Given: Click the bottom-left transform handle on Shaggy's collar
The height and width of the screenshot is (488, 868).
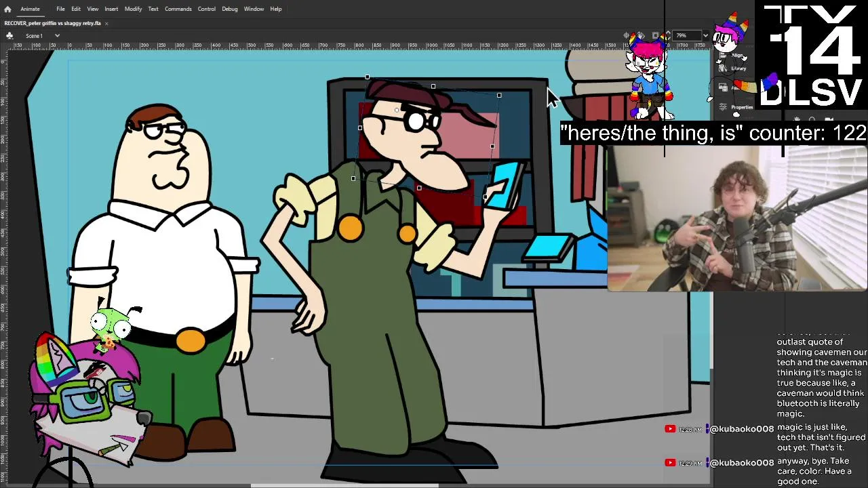Looking at the screenshot, I should 353,179.
